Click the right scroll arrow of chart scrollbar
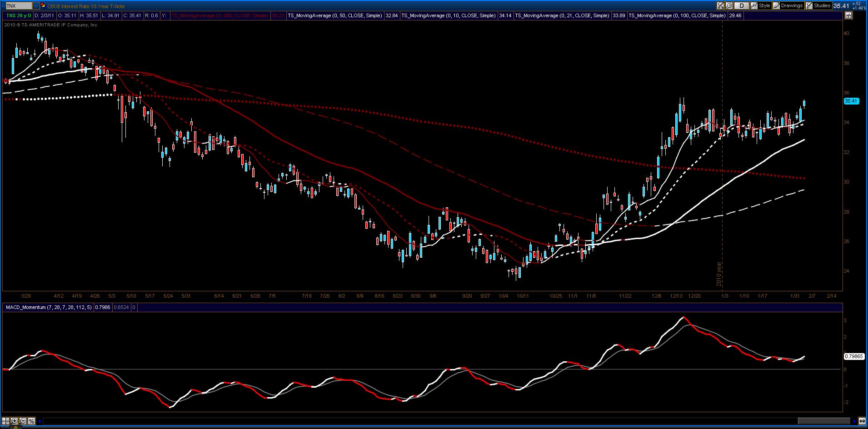 coord(855,421)
